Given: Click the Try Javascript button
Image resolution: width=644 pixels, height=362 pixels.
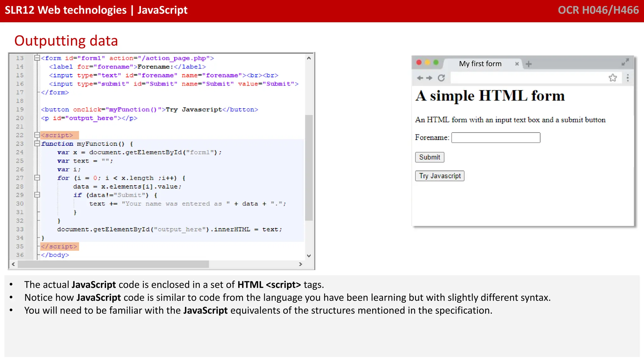Looking at the screenshot, I should tap(440, 176).
